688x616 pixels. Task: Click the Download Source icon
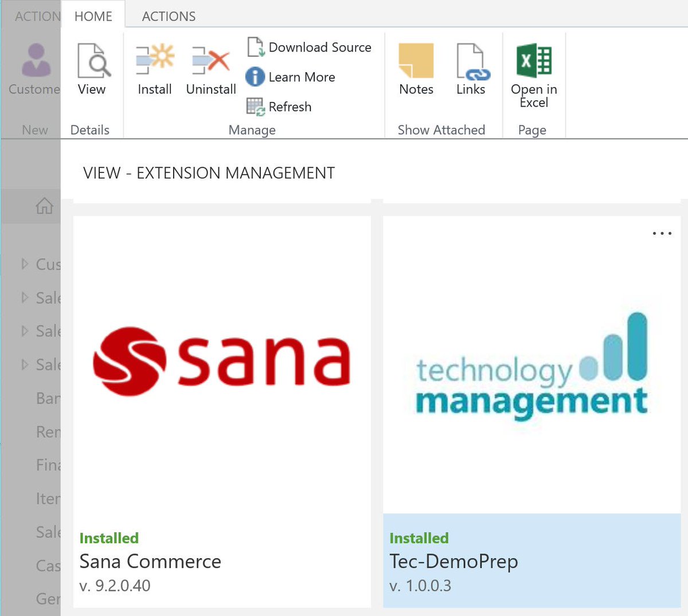[x=256, y=47]
